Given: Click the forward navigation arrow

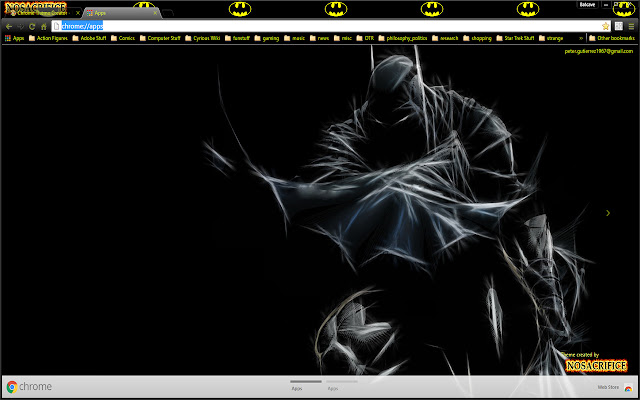Looking at the screenshot, I should (20, 27).
